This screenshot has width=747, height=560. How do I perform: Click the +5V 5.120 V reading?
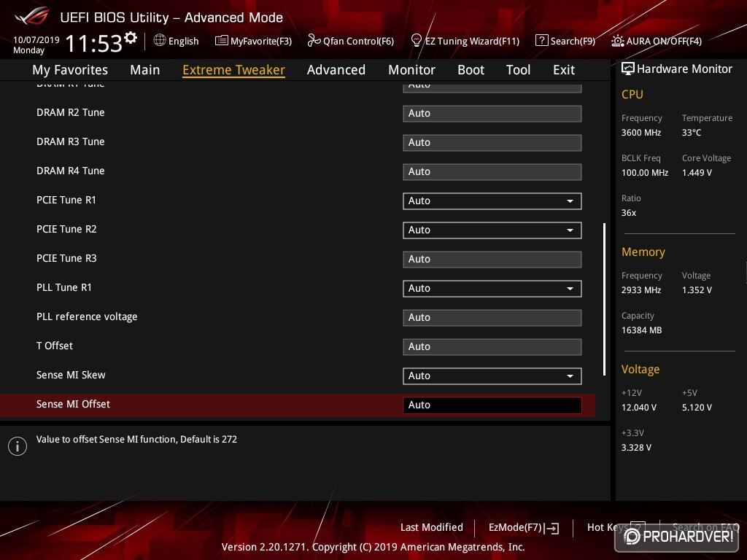(697, 407)
